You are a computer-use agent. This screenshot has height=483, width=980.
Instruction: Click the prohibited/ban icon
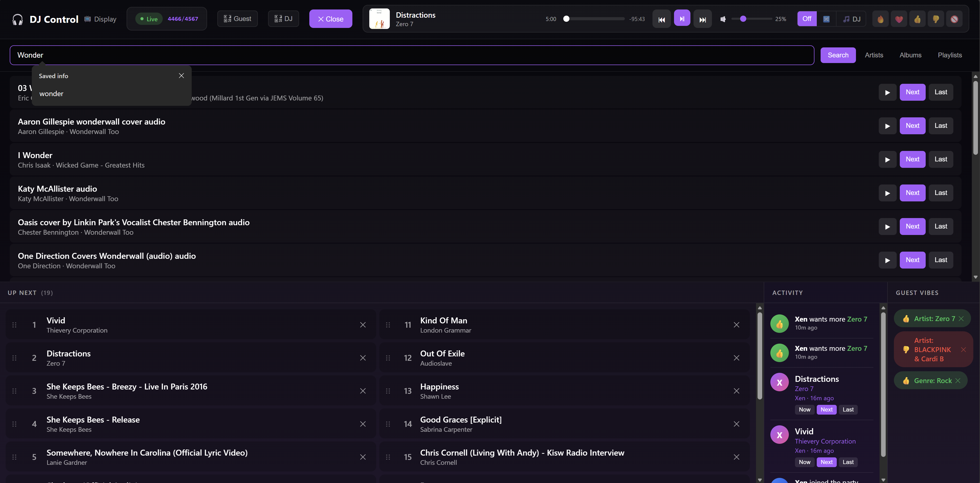tap(954, 19)
